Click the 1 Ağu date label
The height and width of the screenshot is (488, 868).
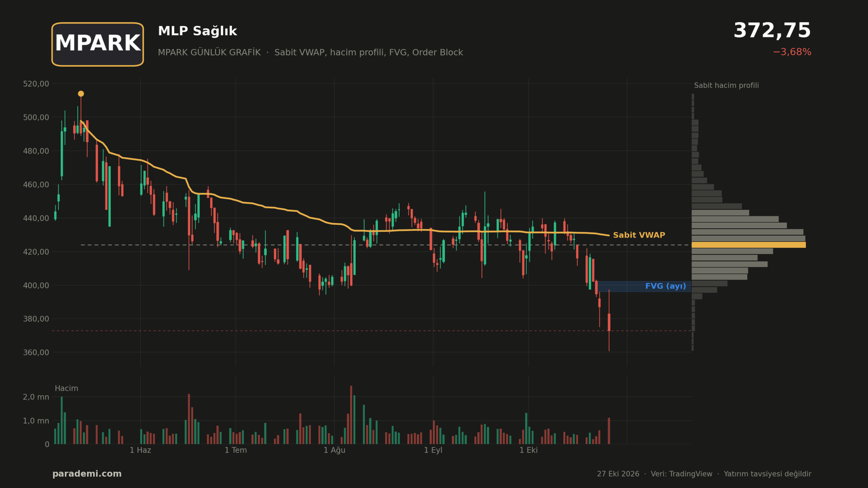334,451
